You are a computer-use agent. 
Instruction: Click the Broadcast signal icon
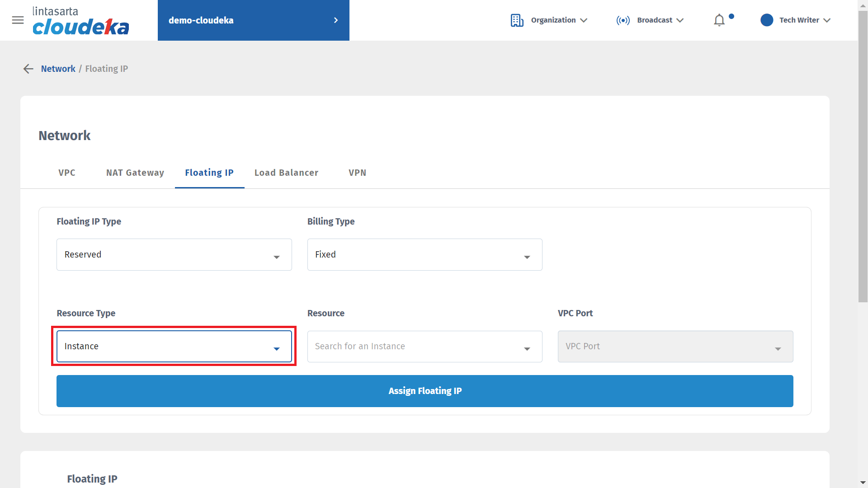[x=623, y=20]
